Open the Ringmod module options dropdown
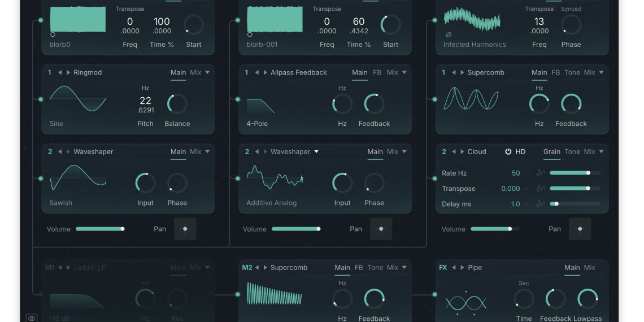The image size is (644, 322). (207, 72)
